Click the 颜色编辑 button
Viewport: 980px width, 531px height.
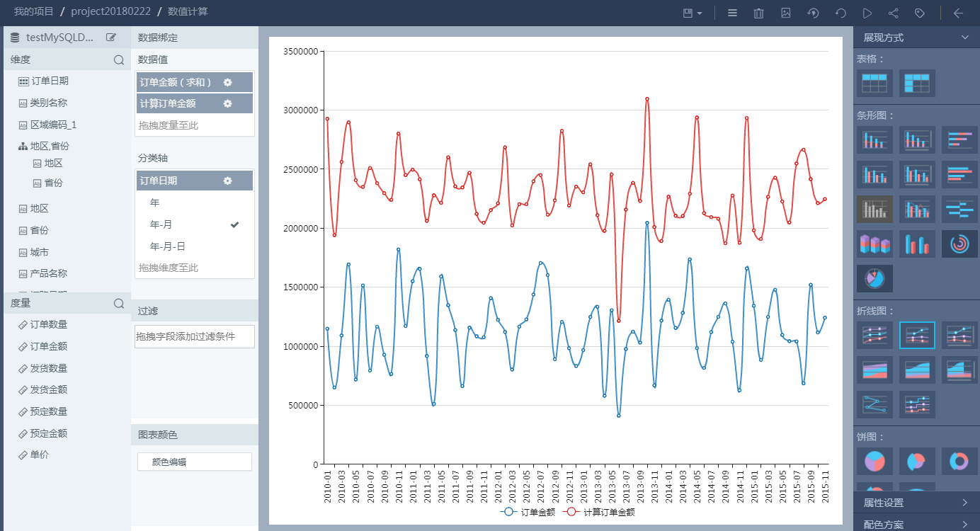point(195,462)
